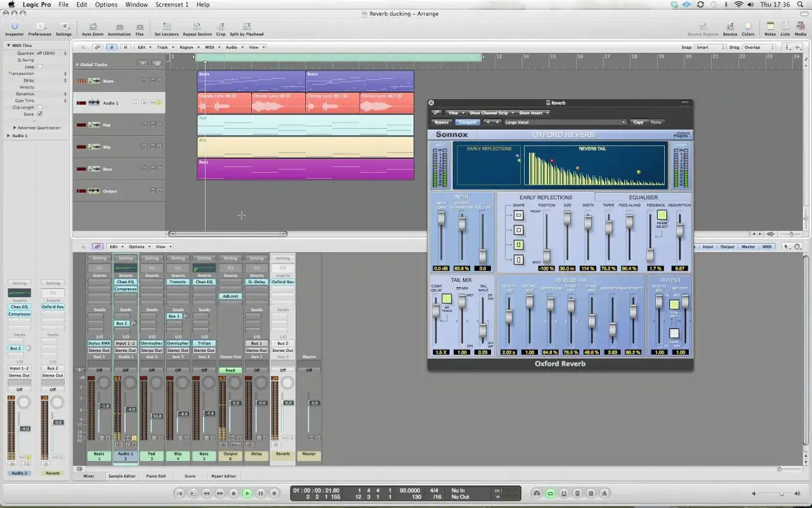This screenshot has height=508, width=812.
Task: Toggle Flex view from the toolbar
Action: coord(140,29)
